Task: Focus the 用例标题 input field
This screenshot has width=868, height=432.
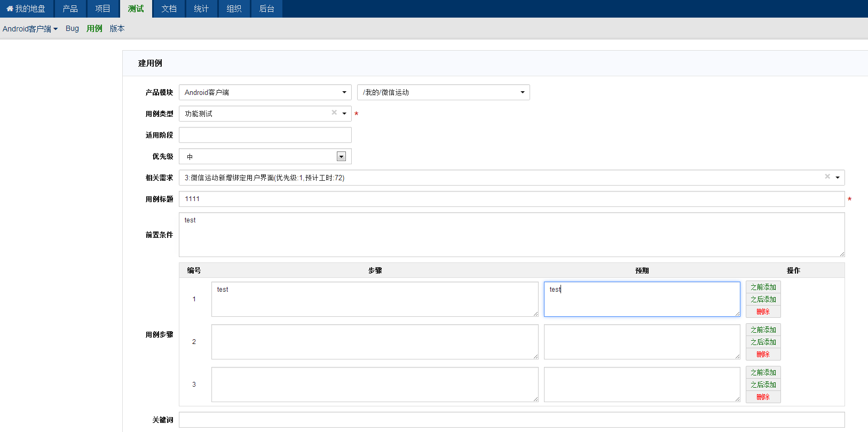Action: coord(511,199)
